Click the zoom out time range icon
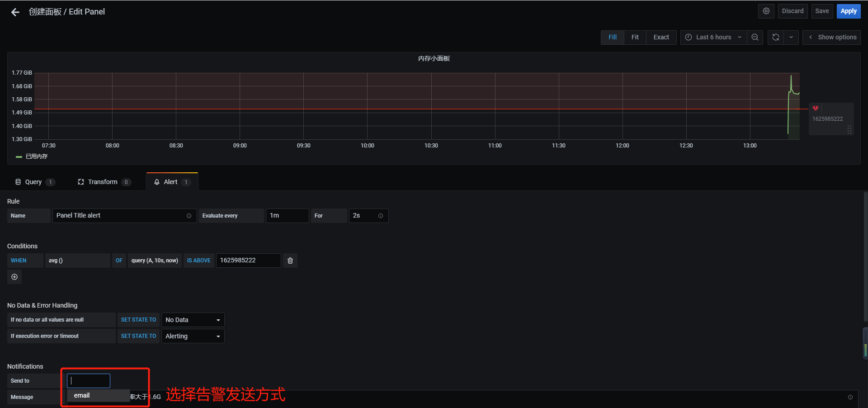868x408 pixels. pos(755,38)
